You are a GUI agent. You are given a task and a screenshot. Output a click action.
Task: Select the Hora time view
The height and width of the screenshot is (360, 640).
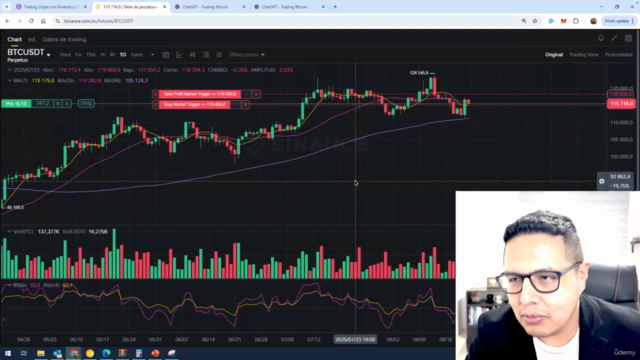pos(65,55)
